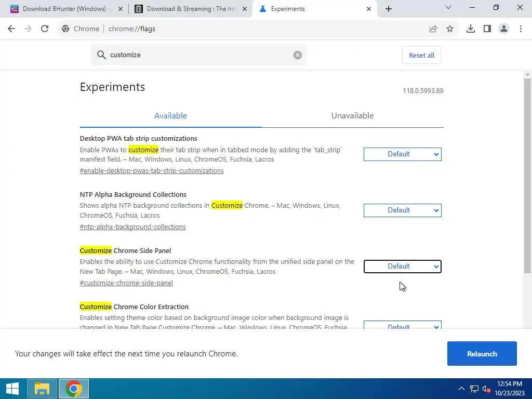Go back using the browser back arrow
Image resolution: width=532 pixels, height=399 pixels.
(11, 29)
